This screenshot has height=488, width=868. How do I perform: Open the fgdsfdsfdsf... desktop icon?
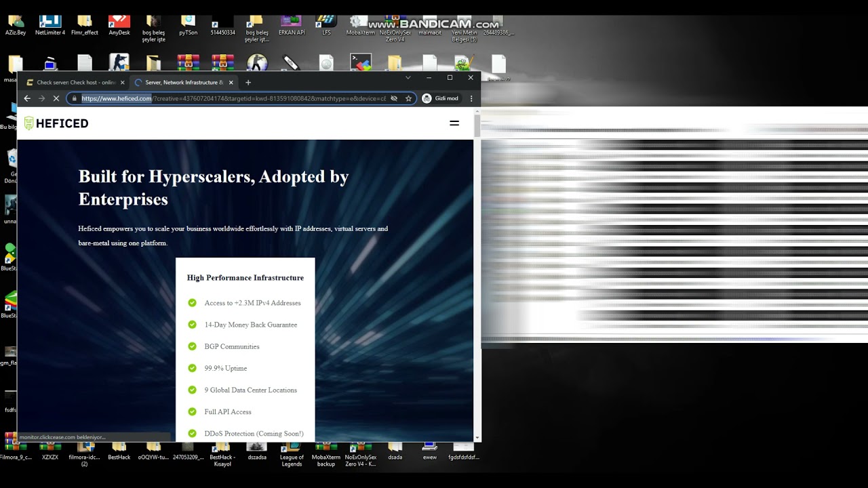click(x=464, y=451)
